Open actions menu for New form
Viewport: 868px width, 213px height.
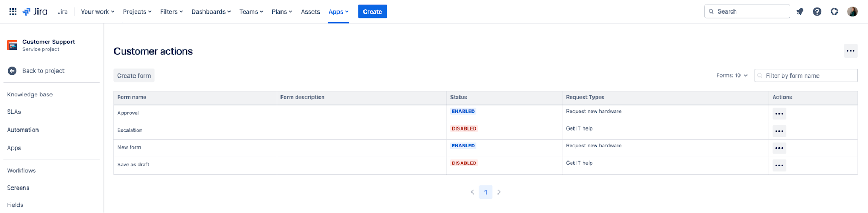tap(779, 149)
